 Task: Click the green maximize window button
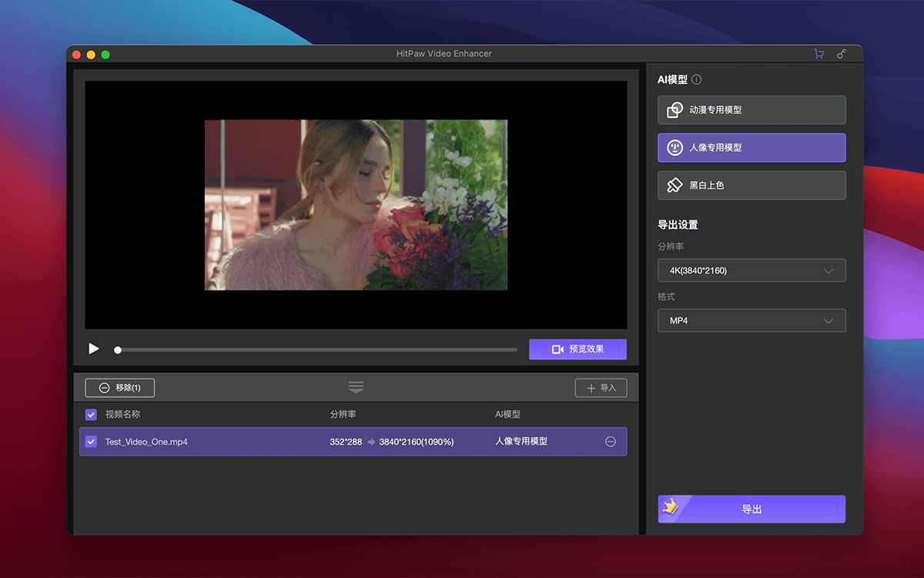pos(105,55)
